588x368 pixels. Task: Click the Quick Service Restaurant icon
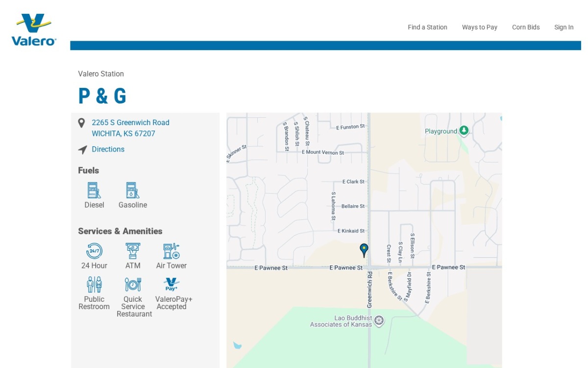pyautogui.click(x=133, y=285)
